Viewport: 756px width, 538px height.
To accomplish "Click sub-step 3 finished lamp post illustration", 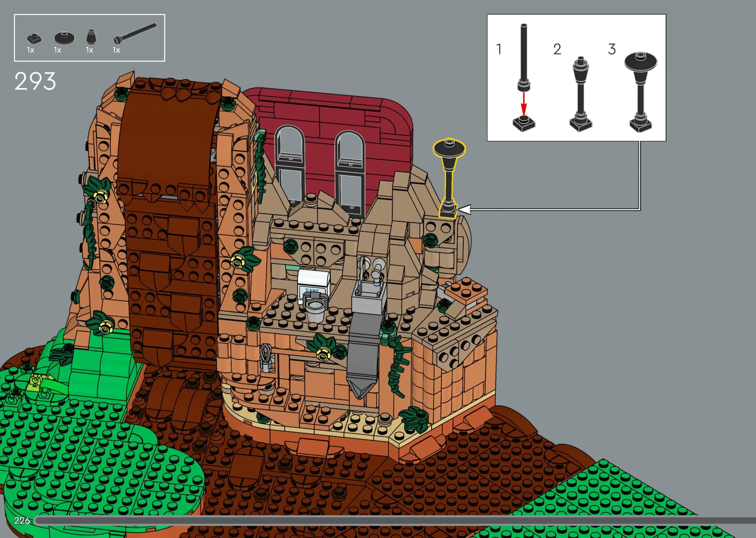I will point(640,92).
